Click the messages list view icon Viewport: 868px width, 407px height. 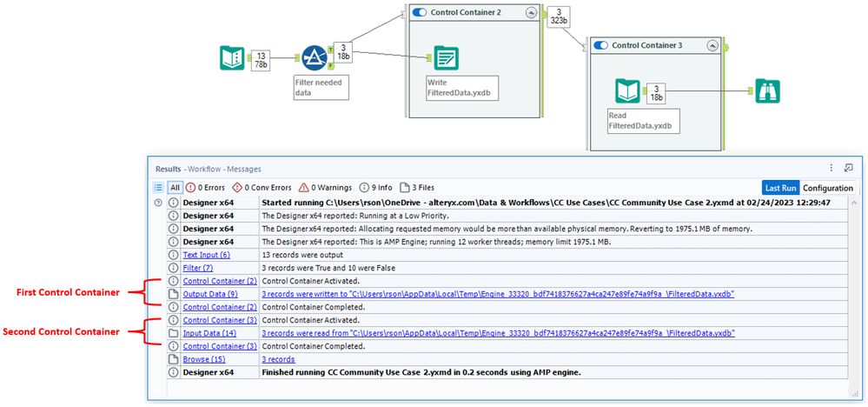[x=158, y=188]
